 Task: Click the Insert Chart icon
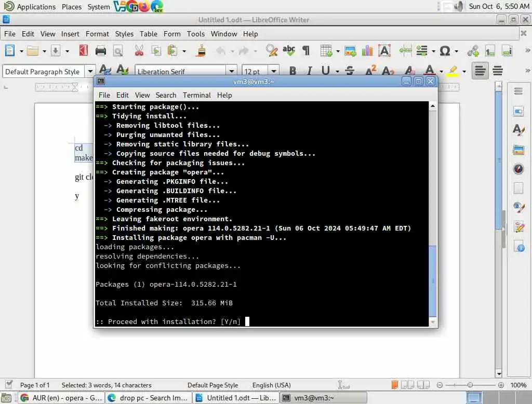click(367, 51)
